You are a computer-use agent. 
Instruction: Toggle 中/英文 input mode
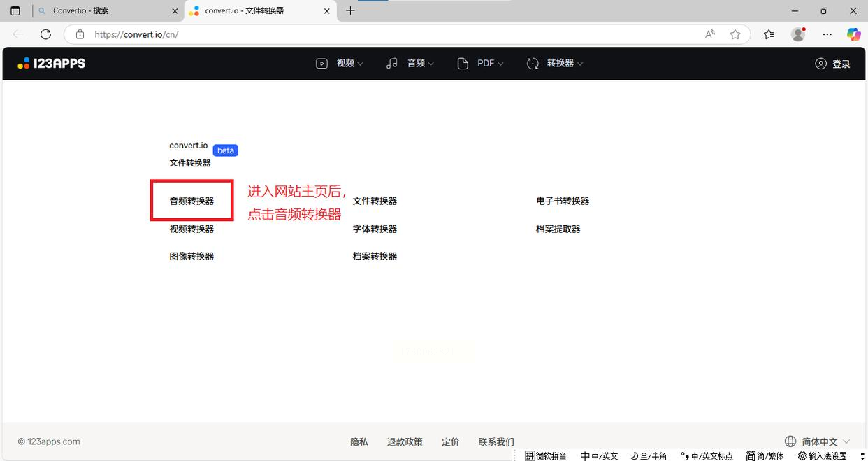[600, 455]
